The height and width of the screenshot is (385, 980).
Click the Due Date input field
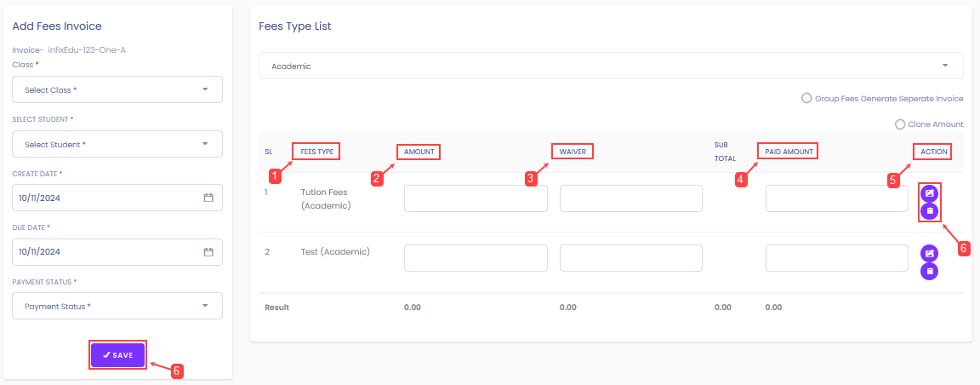117,251
